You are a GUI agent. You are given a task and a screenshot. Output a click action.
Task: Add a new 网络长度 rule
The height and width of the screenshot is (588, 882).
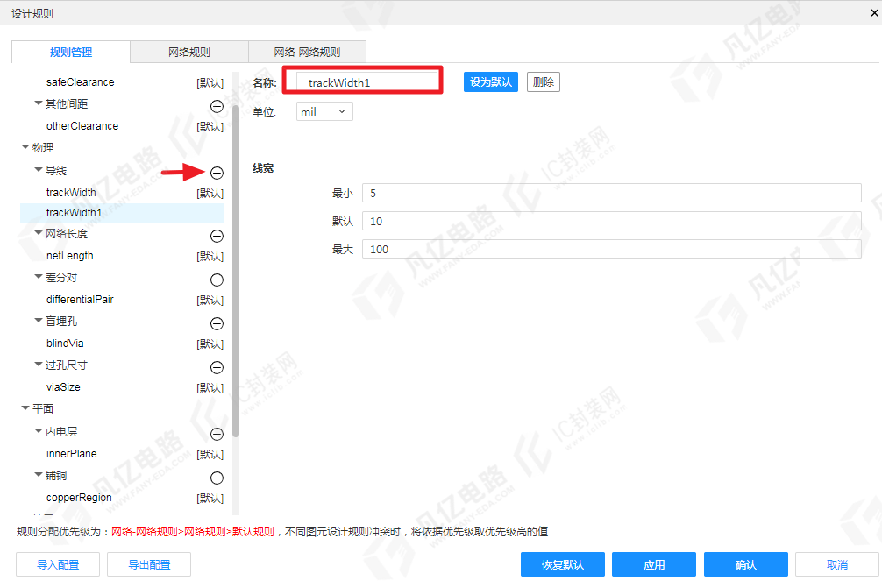pos(217,236)
